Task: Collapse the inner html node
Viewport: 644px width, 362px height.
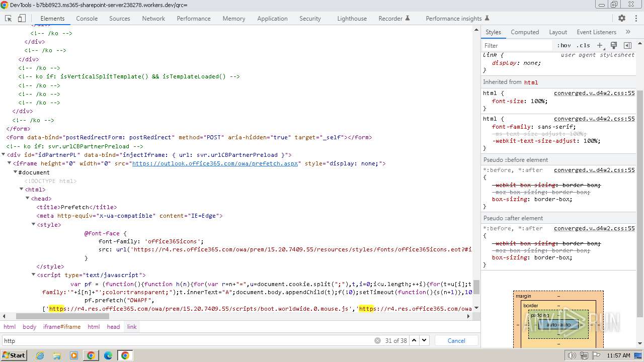Action: point(22,190)
